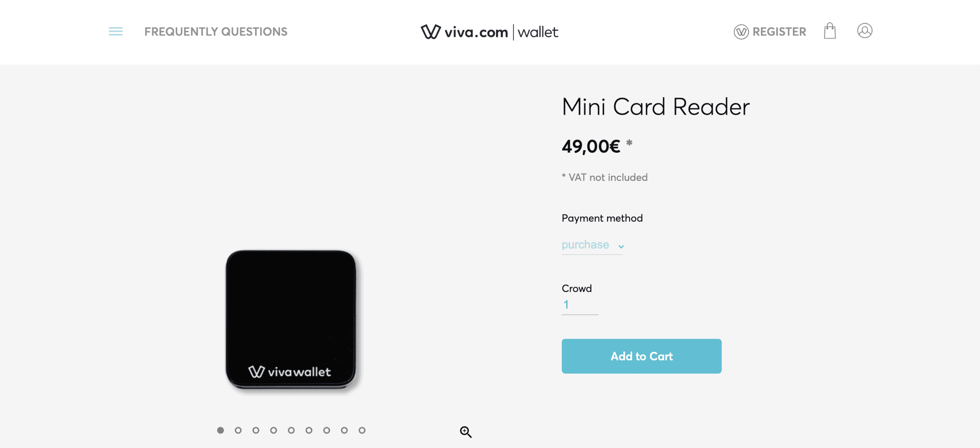The height and width of the screenshot is (448, 980).
Task: Open the purchase payment method dropdown
Action: [585, 245]
